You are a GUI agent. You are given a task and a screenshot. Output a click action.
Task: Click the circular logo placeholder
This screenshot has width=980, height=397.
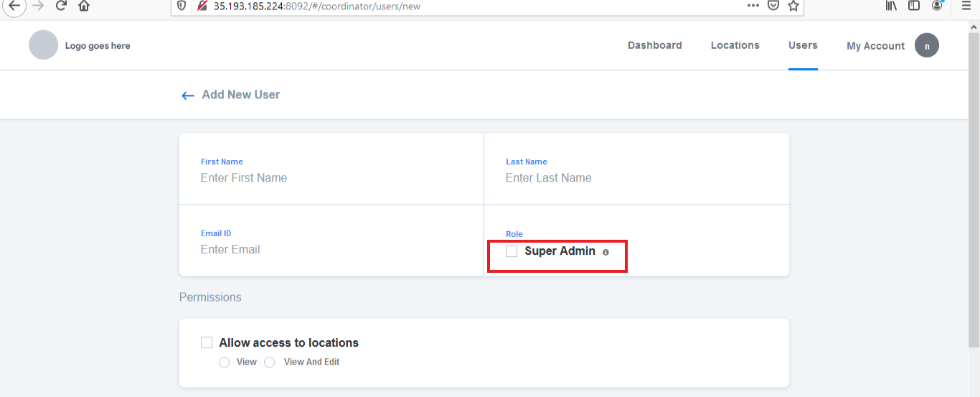(43, 45)
